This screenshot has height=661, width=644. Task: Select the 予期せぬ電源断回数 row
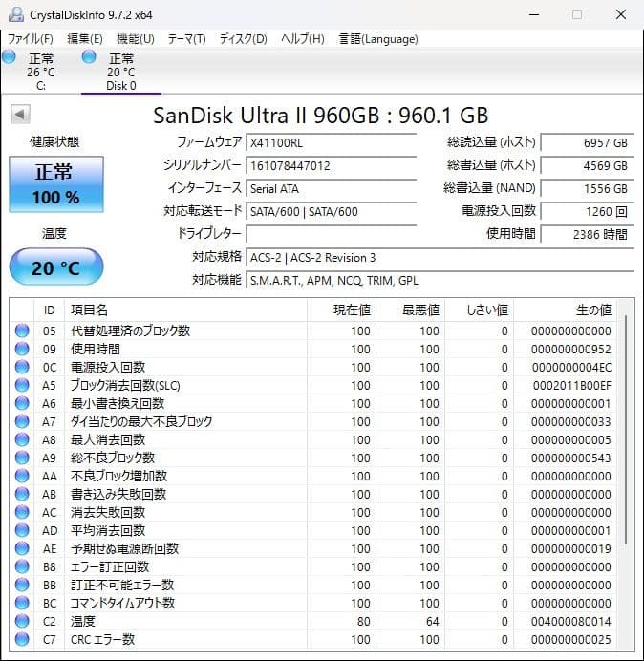[313, 548]
